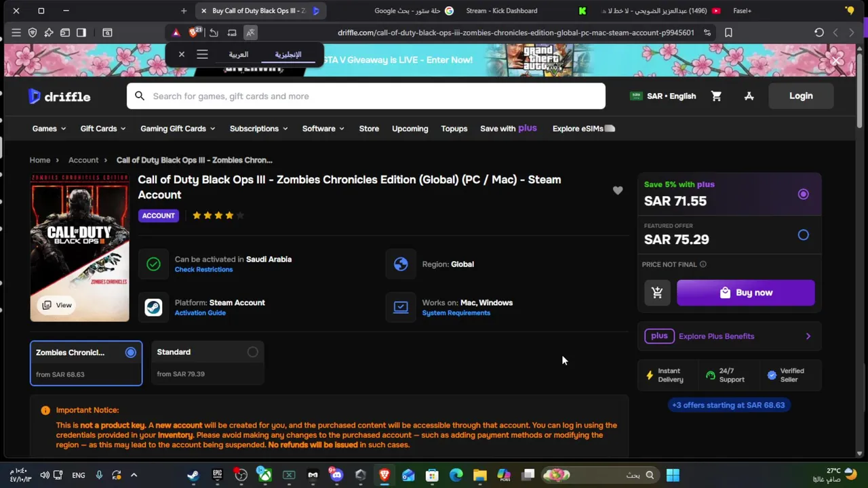Select the الإنجليزية language tab

(288, 54)
